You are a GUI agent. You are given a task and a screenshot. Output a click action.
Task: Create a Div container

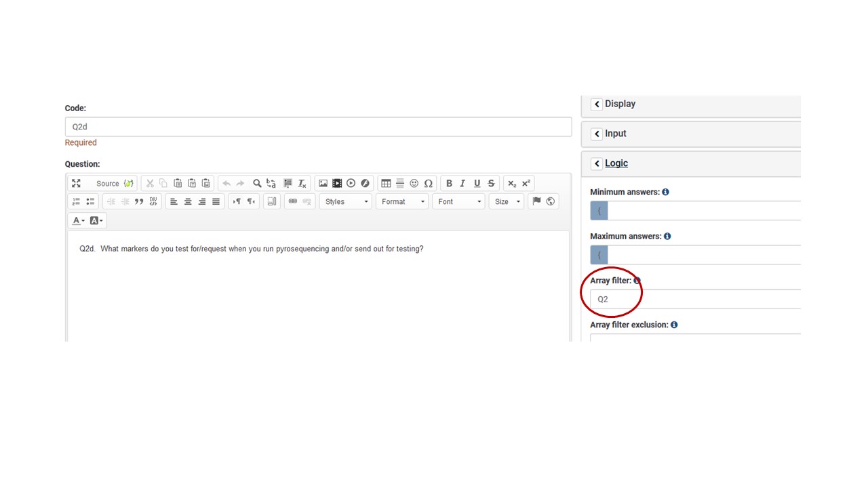coord(153,202)
